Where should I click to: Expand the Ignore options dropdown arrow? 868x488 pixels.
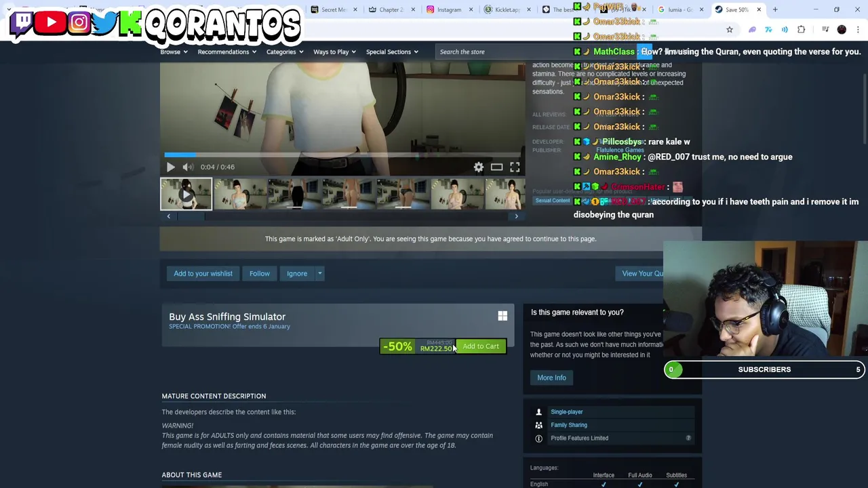pyautogui.click(x=319, y=273)
